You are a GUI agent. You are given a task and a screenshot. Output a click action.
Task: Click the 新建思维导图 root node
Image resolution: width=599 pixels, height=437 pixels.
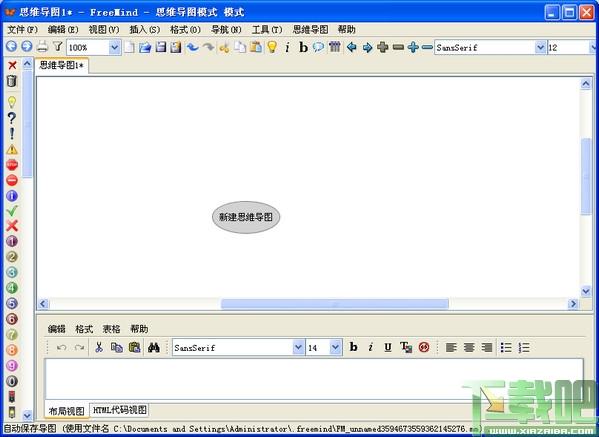coord(246,217)
